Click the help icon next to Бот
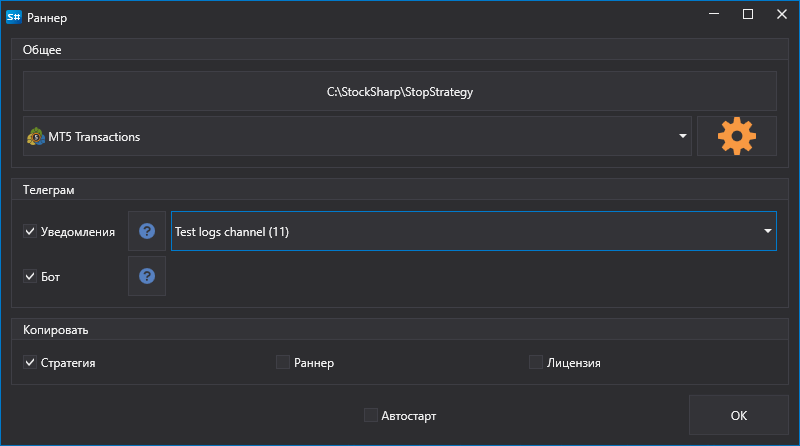The height and width of the screenshot is (446, 800). pyautogui.click(x=147, y=276)
